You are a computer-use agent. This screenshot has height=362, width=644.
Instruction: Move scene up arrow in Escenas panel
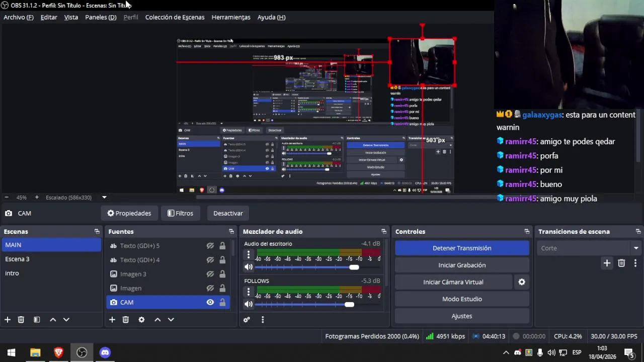[x=53, y=320]
